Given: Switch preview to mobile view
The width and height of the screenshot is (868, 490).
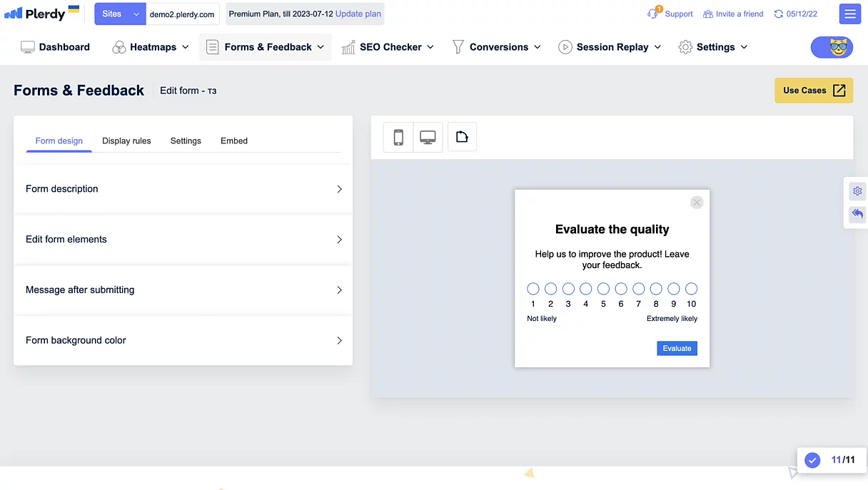Looking at the screenshot, I should coord(398,137).
